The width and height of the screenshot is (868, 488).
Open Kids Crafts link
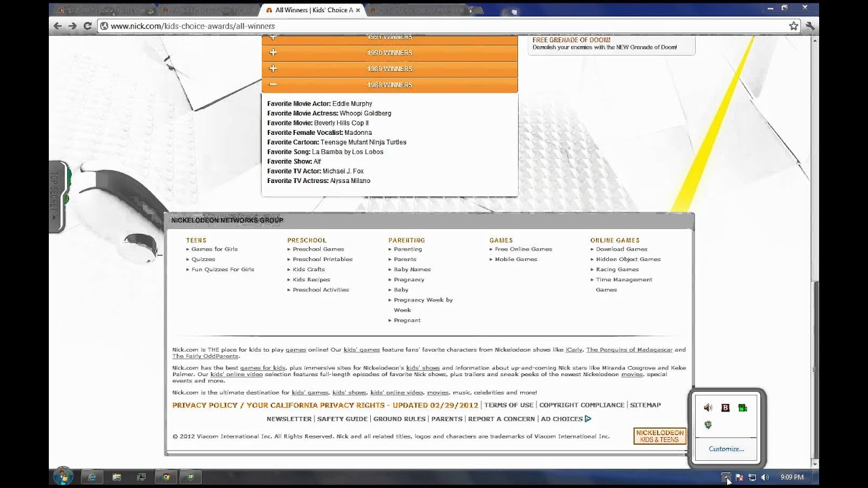click(x=309, y=269)
